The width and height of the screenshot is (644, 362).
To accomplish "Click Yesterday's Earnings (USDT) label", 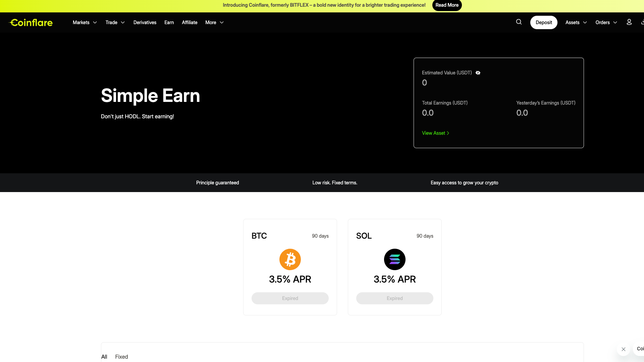I will [546, 103].
